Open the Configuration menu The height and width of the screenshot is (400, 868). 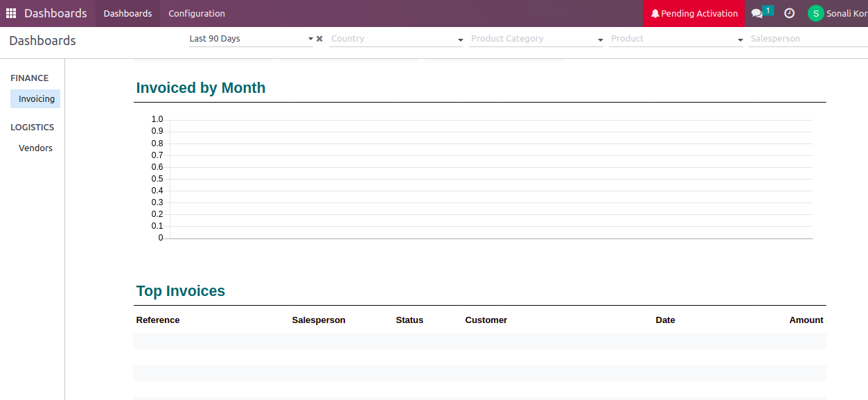pyautogui.click(x=197, y=13)
